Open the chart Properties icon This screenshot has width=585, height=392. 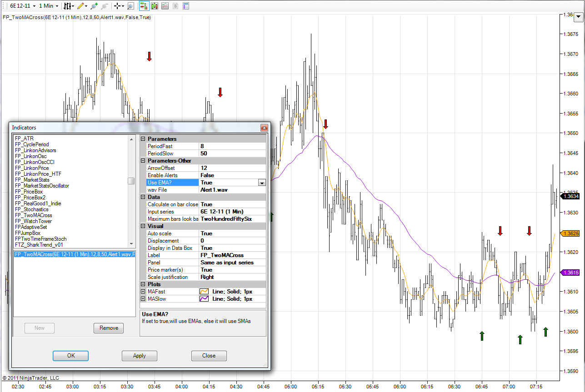[x=186, y=6]
